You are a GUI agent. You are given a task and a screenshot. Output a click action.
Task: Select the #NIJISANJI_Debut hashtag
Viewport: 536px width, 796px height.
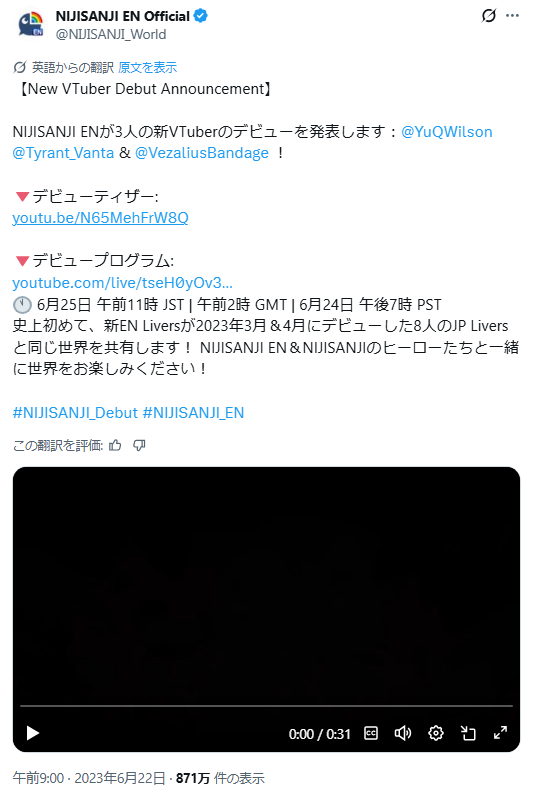(75, 413)
